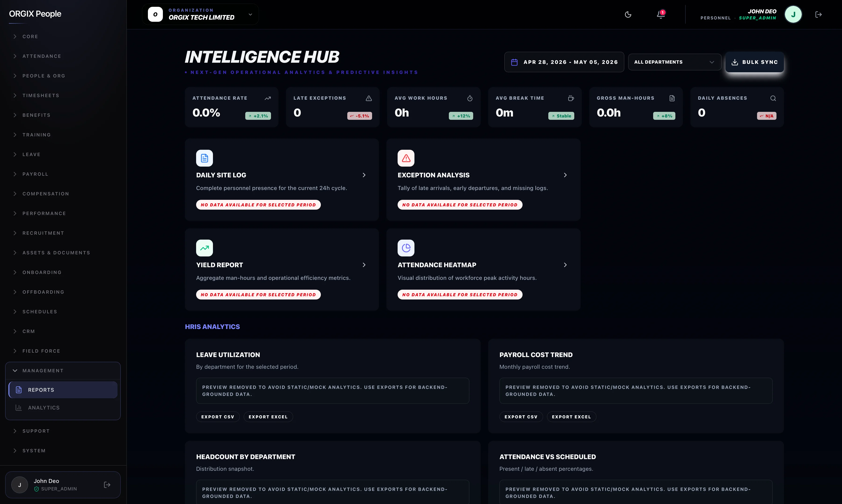The image size is (842, 504).
Task: Click Avg Work Hours timer icon
Action: 470,98
